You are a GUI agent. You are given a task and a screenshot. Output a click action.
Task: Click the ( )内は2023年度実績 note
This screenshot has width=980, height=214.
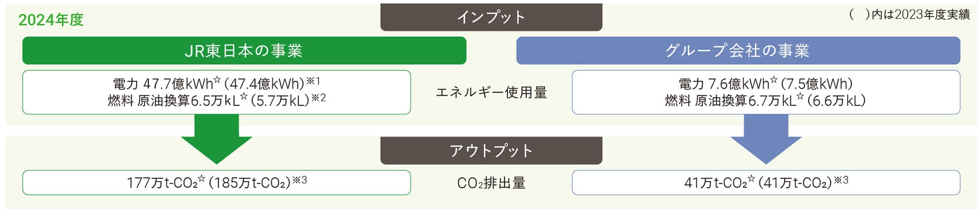pyautogui.click(x=909, y=14)
